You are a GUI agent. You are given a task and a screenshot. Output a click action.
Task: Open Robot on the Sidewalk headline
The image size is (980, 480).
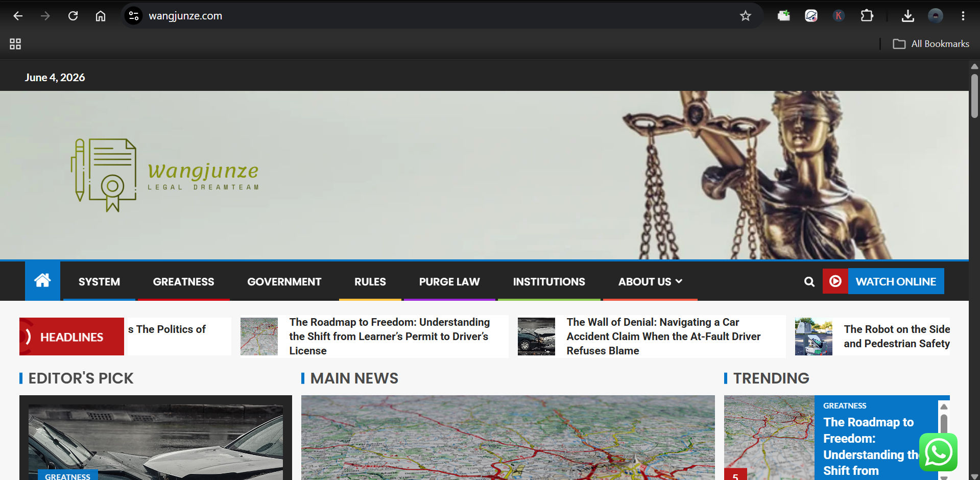point(897,337)
